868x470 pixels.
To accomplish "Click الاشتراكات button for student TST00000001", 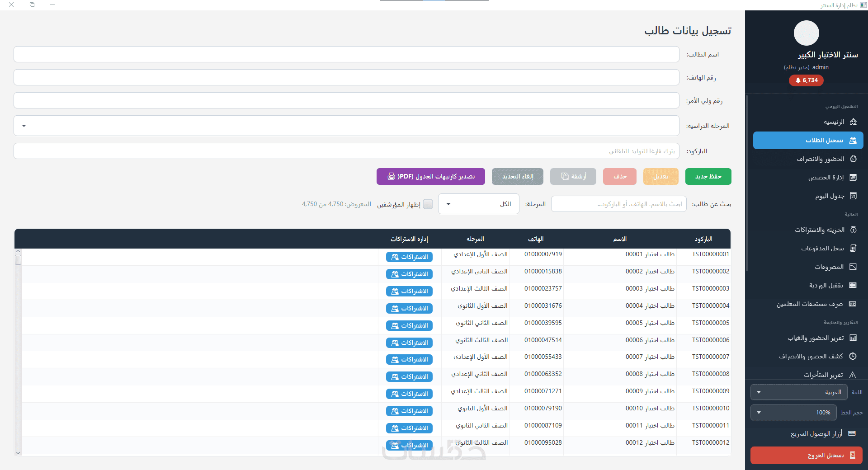I will click(x=409, y=257).
